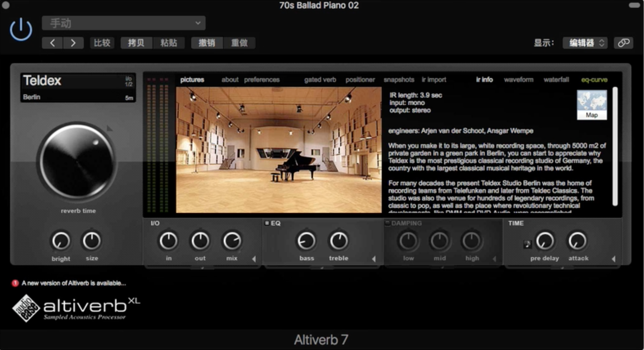The image size is (644, 350).
Task: Open the 手动 preset dropdown
Action: pyautogui.click(x=124, y=23)
